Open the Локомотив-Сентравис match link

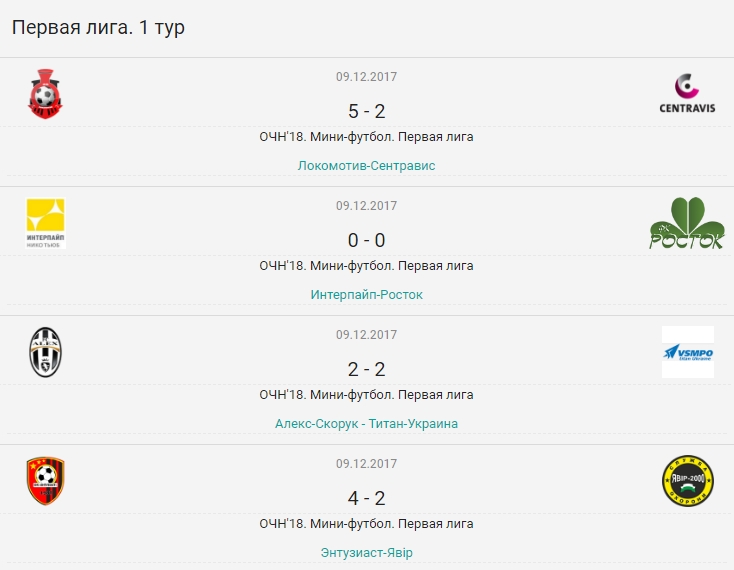tap(367, 166)
